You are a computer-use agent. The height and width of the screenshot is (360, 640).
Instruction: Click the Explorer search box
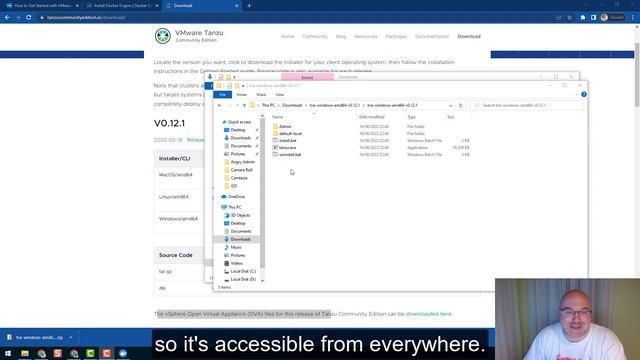[x=527, y=105]
